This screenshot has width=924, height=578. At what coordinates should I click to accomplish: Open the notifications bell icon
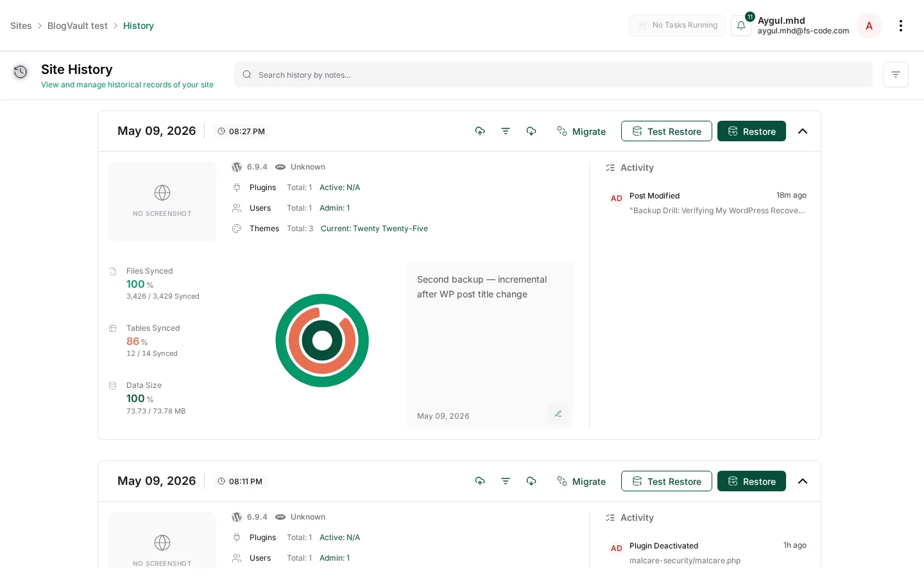coord(741,26)
